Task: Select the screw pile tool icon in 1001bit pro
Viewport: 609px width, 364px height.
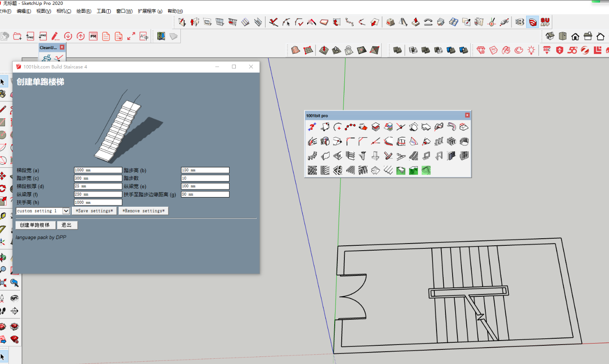Action: click(363, 156)
